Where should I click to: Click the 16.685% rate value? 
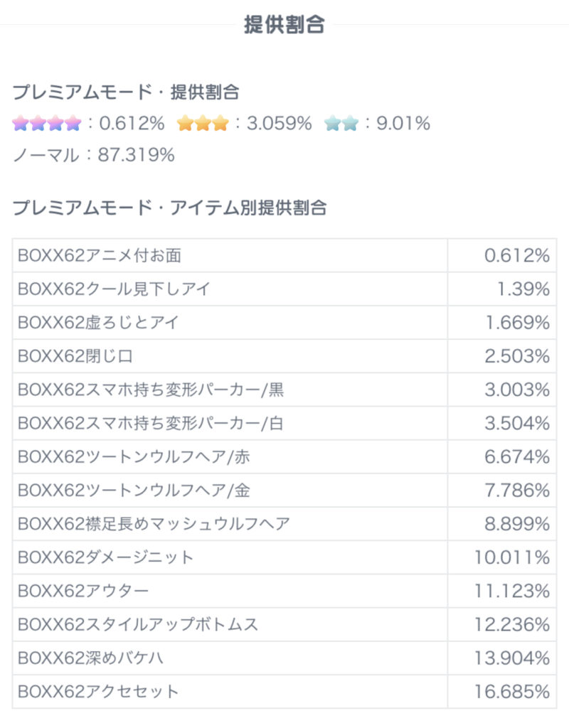click(x=512, y=691)
